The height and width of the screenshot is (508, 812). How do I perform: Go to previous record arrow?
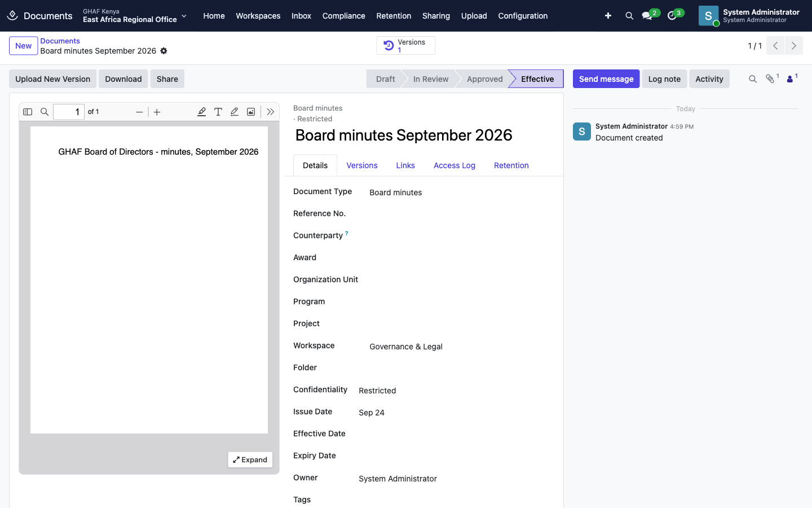pyautogui.click(x=775, y=46)
